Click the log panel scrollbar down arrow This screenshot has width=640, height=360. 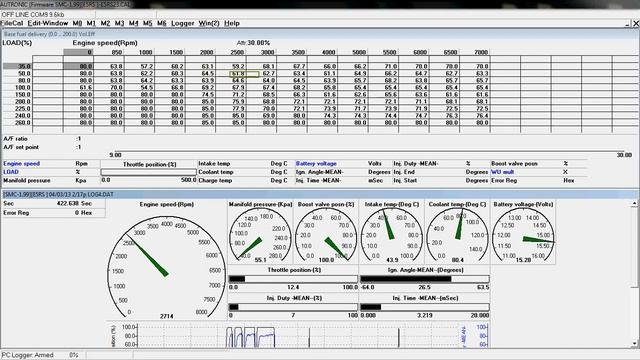coord(635,344)
